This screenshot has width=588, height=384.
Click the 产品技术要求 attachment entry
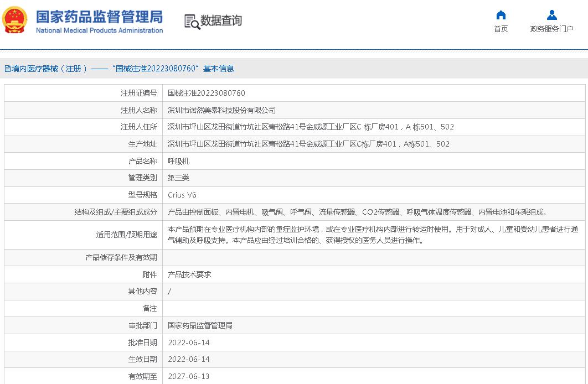[189, 274]
